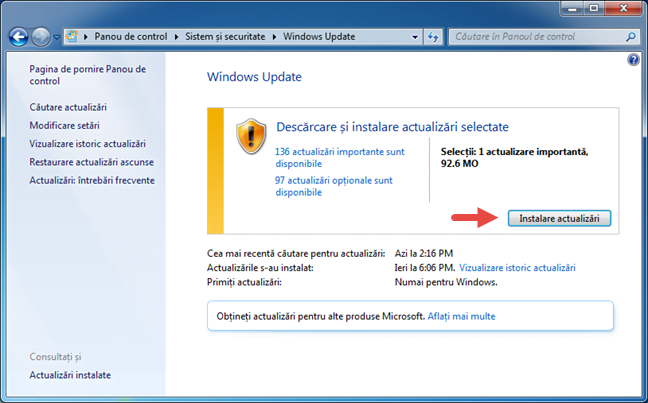
Task: Open Restaurare actualizări ascunse
Action: [x=91, y=162]
